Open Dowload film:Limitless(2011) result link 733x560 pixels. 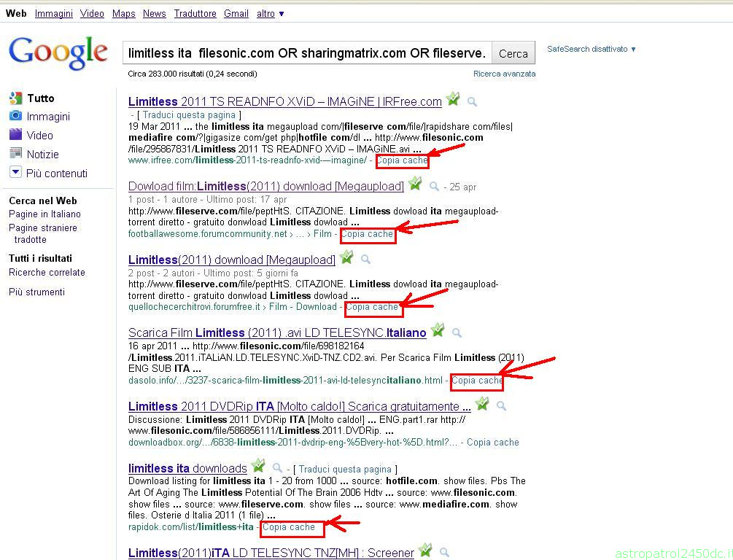pyautogui.click(x=266, y=186)
